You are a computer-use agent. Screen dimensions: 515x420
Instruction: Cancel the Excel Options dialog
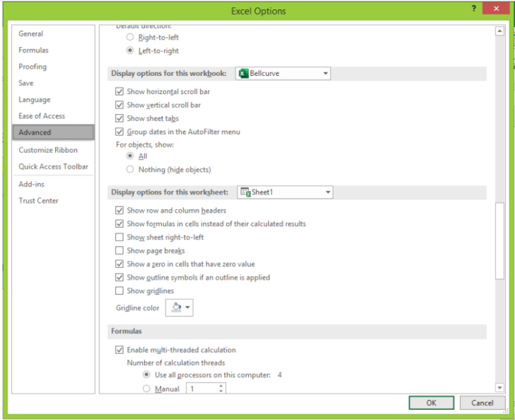tap(482, 403)
